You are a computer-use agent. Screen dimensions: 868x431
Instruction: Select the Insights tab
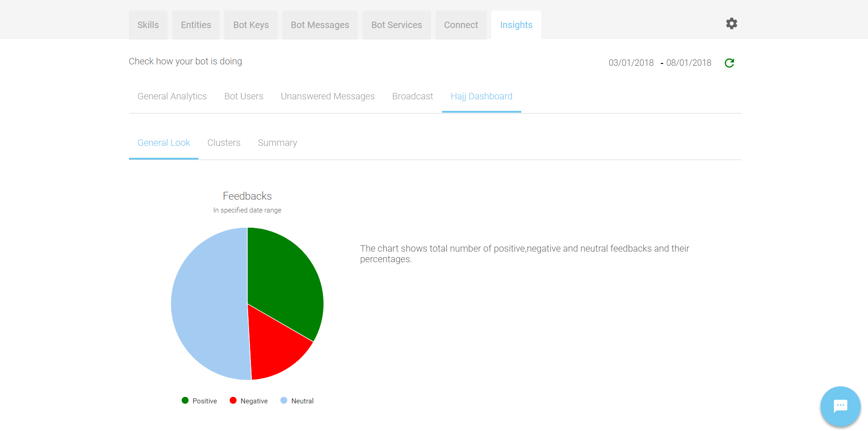point(516,25)
